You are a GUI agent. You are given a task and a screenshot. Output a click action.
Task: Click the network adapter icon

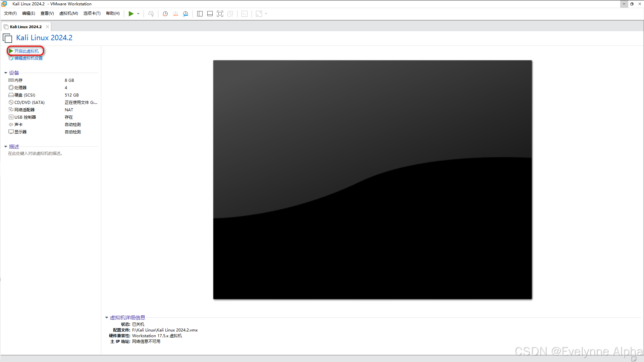11,110
